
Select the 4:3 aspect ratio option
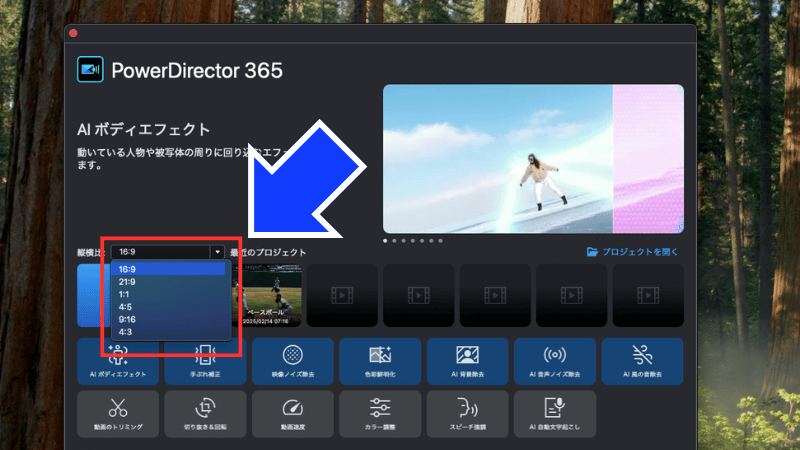tap(168, 332)
